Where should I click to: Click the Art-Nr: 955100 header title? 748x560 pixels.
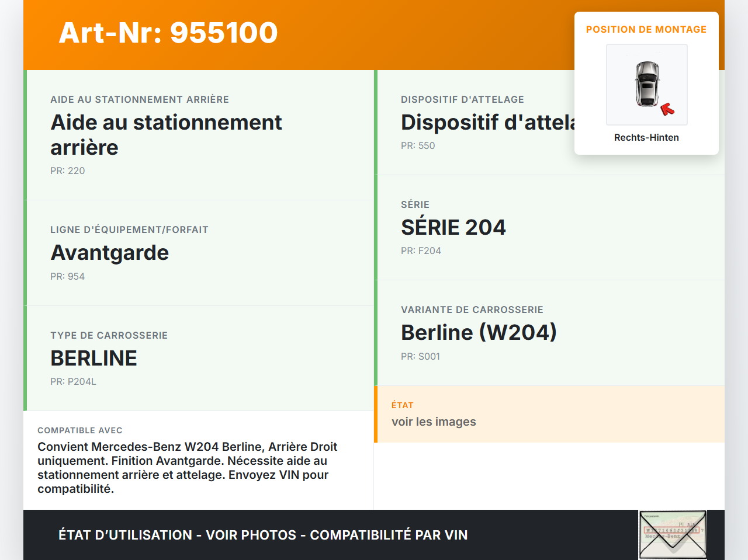[x=168, y=33]
